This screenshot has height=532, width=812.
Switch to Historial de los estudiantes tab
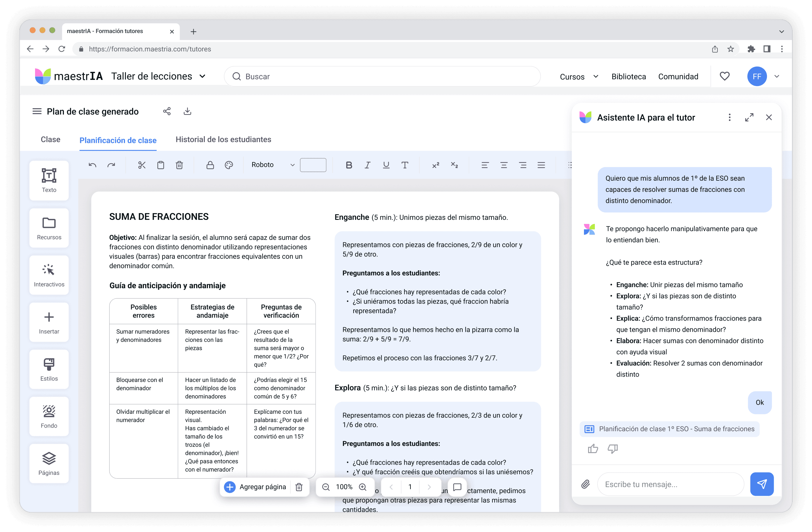(x=223, y=139)
